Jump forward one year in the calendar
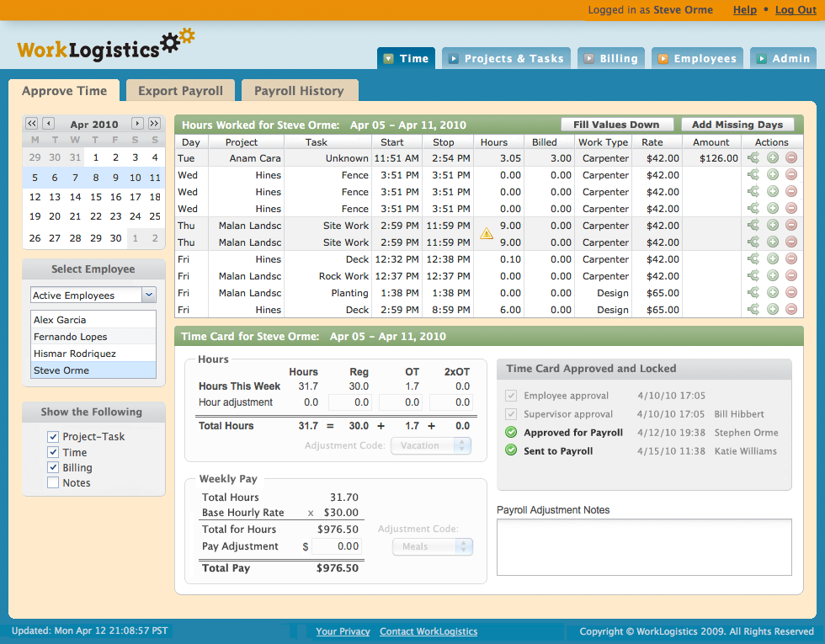This screenshot has height=644, width=825. 153,123
